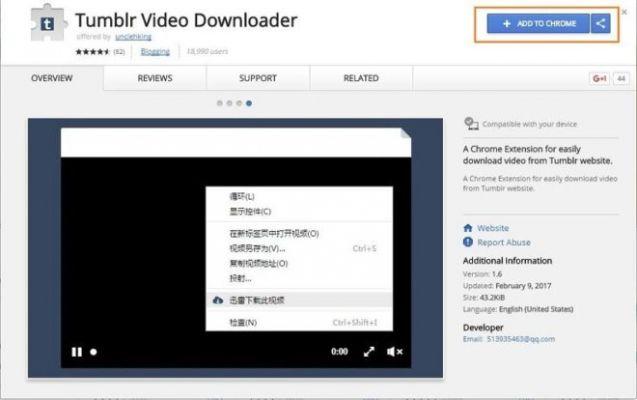Click the developer email address link
Viewport: 637px width, 400px height.
click(x=521, y=339)
